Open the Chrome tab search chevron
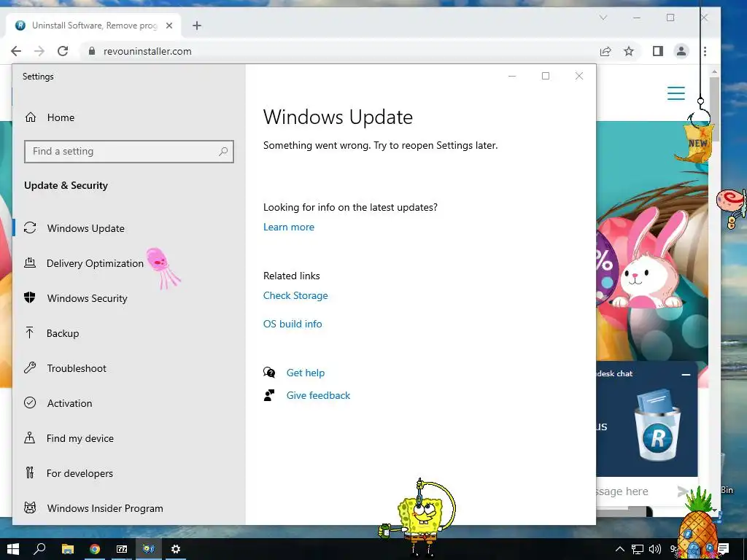This screenshot has width=747, height=560. (603, 17)
